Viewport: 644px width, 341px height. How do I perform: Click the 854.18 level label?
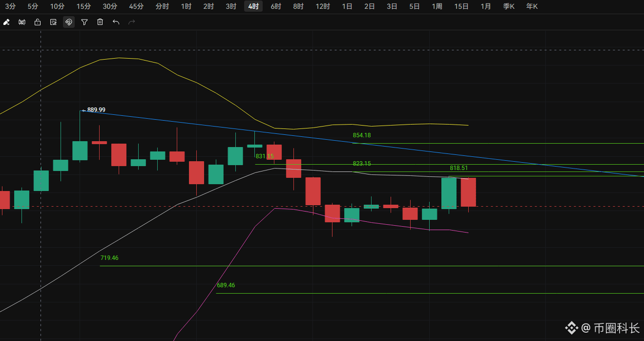[x=362, y=135]
